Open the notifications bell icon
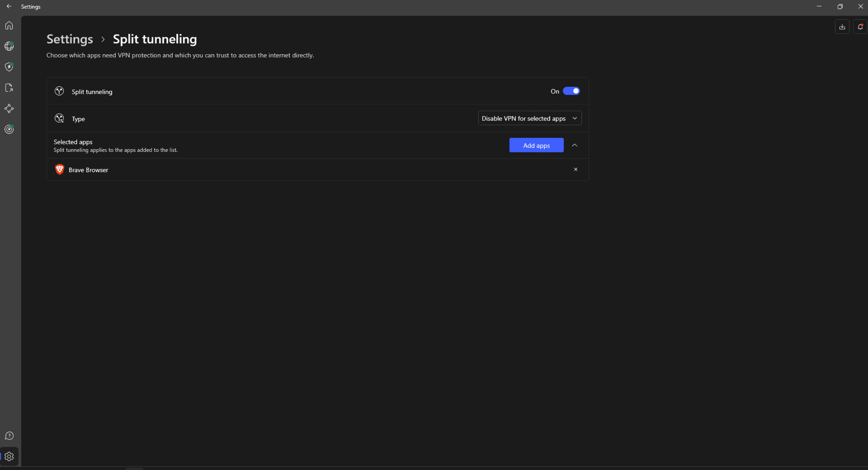The height and width of the screenshot is (470, 868). tap(860, 27)
